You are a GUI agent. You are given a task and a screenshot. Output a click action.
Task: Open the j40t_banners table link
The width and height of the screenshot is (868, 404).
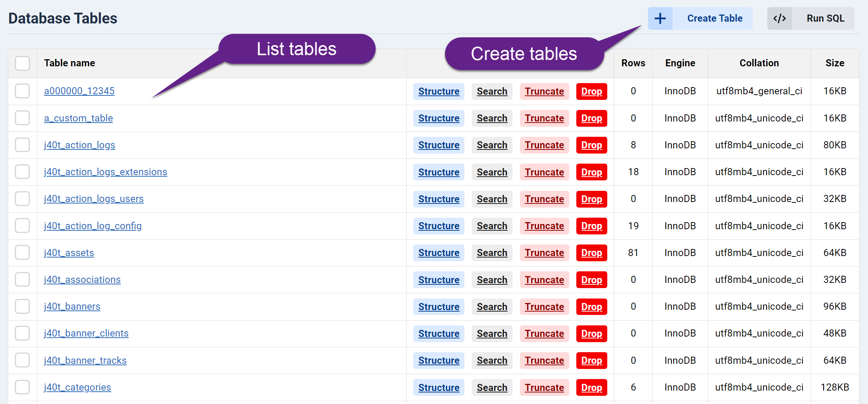tap(72, 306)
